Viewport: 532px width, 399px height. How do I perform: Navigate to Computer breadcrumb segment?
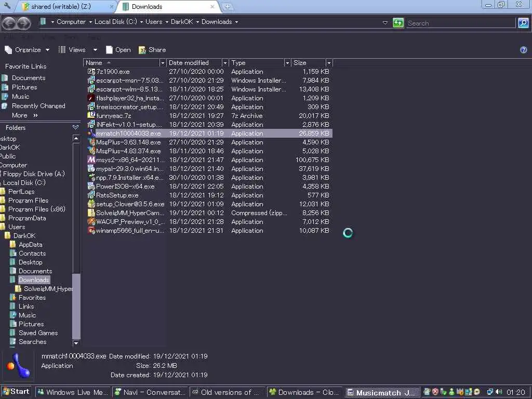pos(71,22)
